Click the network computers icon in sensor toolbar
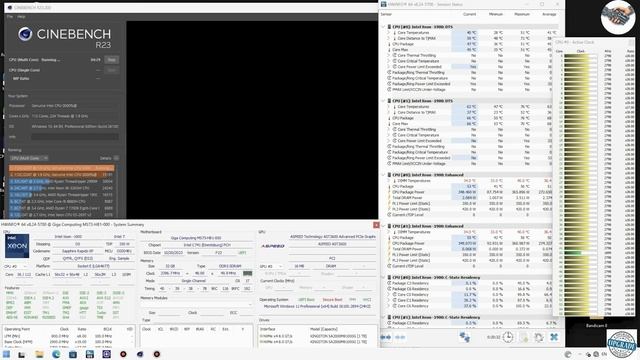The height and width of the screenshot is (360, 640). pos(464,337)
